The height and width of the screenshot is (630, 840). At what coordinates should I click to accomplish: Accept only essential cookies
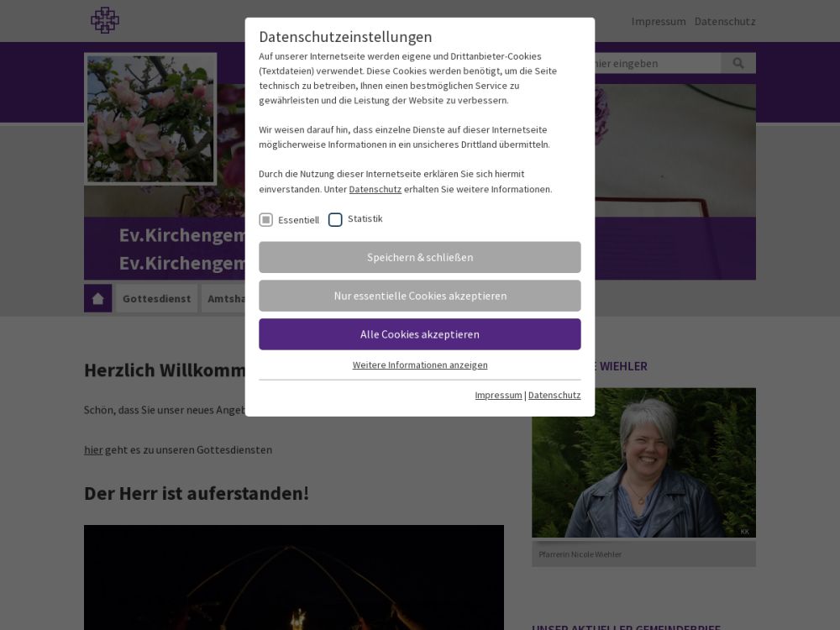420,296
